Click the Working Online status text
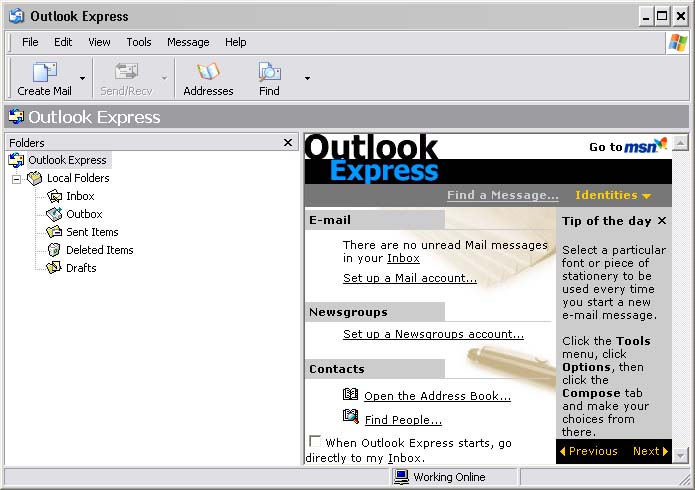 coord(449,478)
